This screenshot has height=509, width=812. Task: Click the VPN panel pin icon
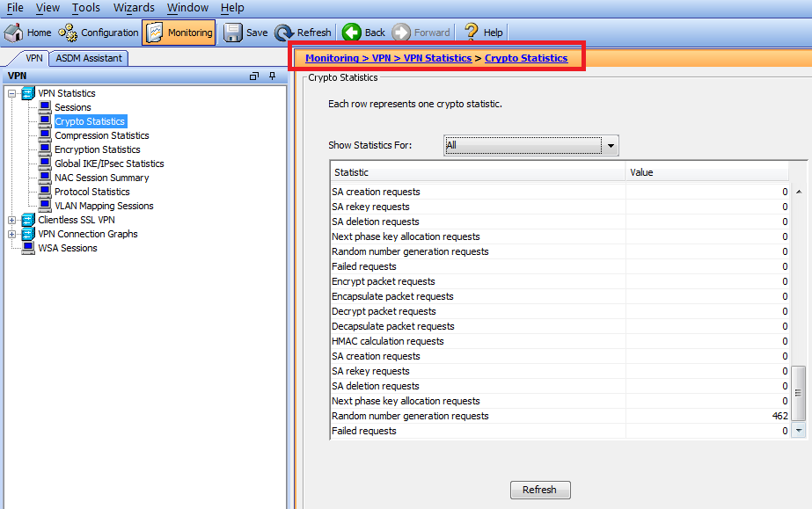[273, 76]
